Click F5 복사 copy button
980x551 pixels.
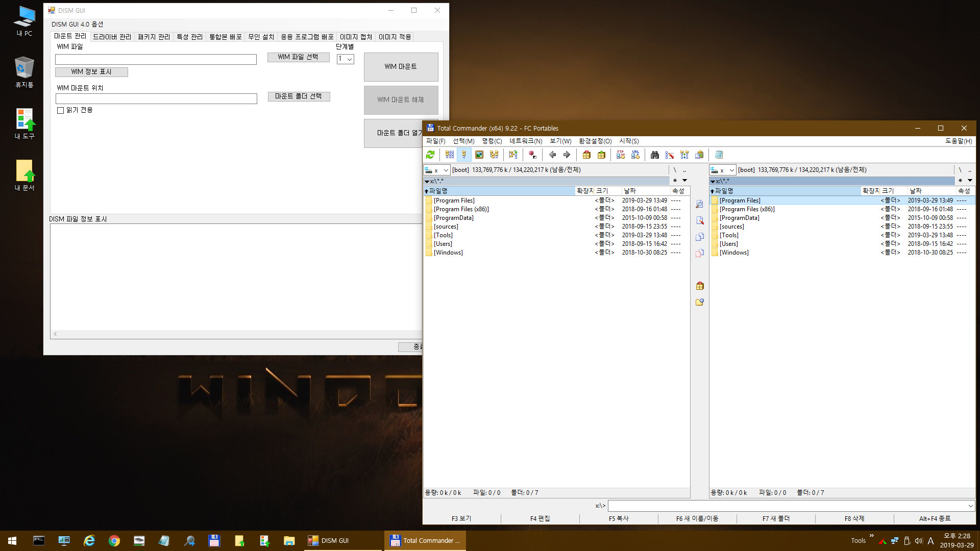coord(619,518)
